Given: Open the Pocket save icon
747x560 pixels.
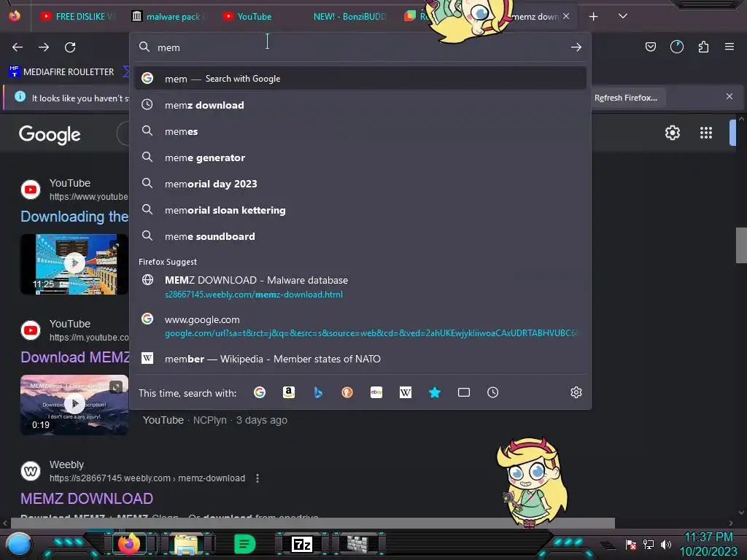Looking at the screenshot, I should point(650,47).
